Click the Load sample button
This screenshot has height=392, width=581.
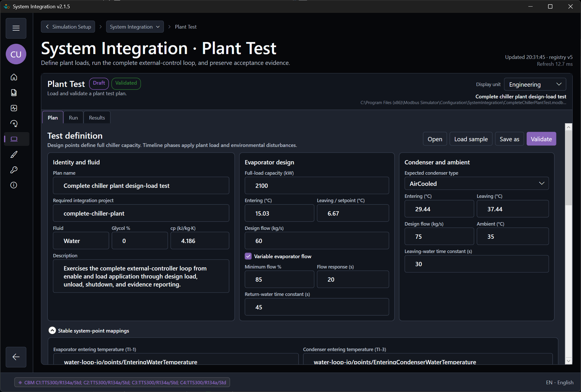471,139
